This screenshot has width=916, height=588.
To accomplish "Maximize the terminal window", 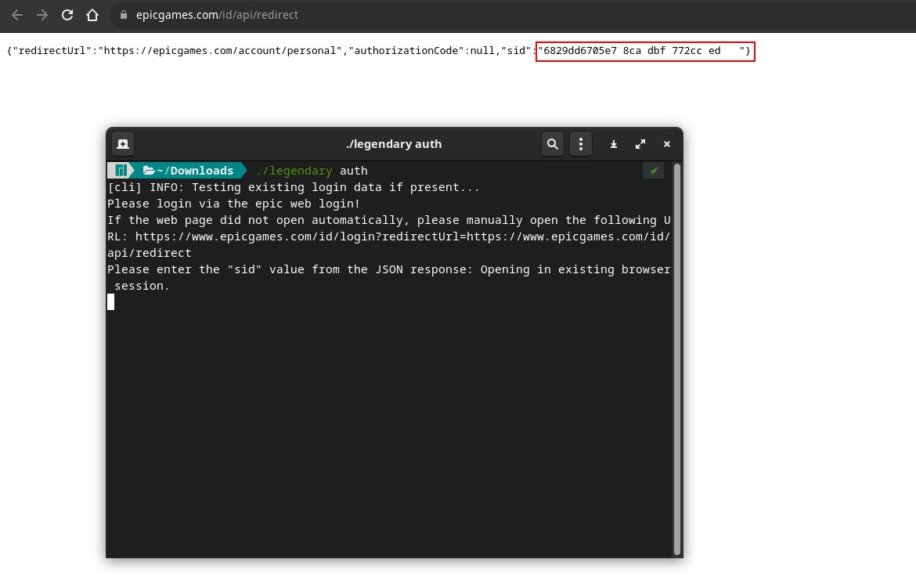I will 640,144.
